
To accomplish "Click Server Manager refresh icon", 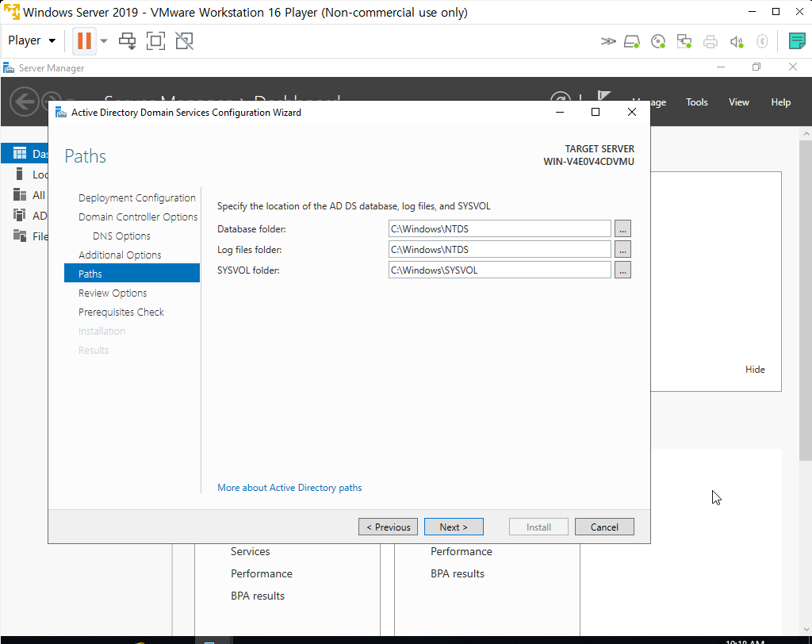I will [x=561, y=97].
